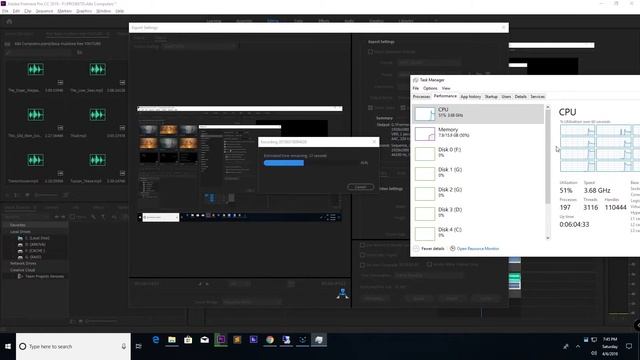Open the Mail app from the taskbar
This screenshot has height=360, width=640.
[204, 340]
